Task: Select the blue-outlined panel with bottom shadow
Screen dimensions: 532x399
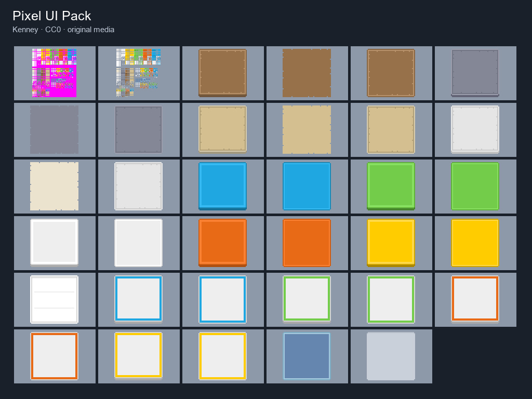Action: coord(138,300)
